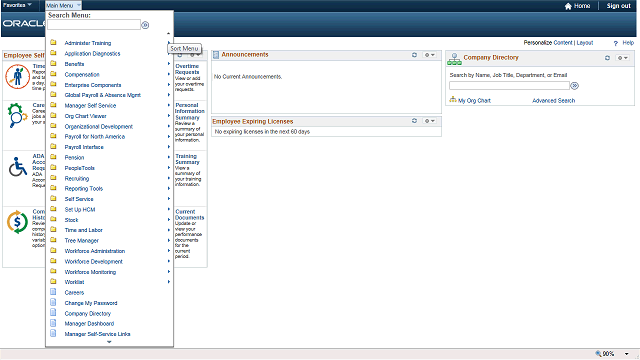
Task: Click the Benefits folder icon
Action: (53, 63)
